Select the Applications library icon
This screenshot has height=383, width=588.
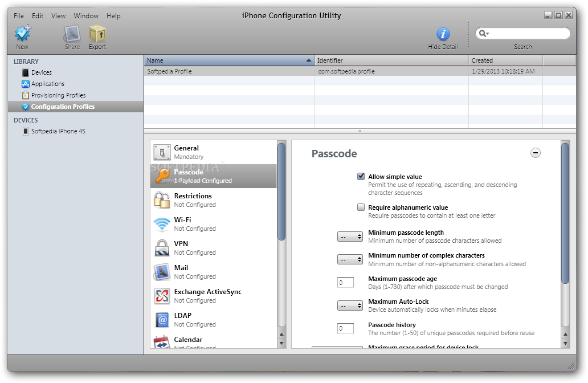tap(26, 84)
